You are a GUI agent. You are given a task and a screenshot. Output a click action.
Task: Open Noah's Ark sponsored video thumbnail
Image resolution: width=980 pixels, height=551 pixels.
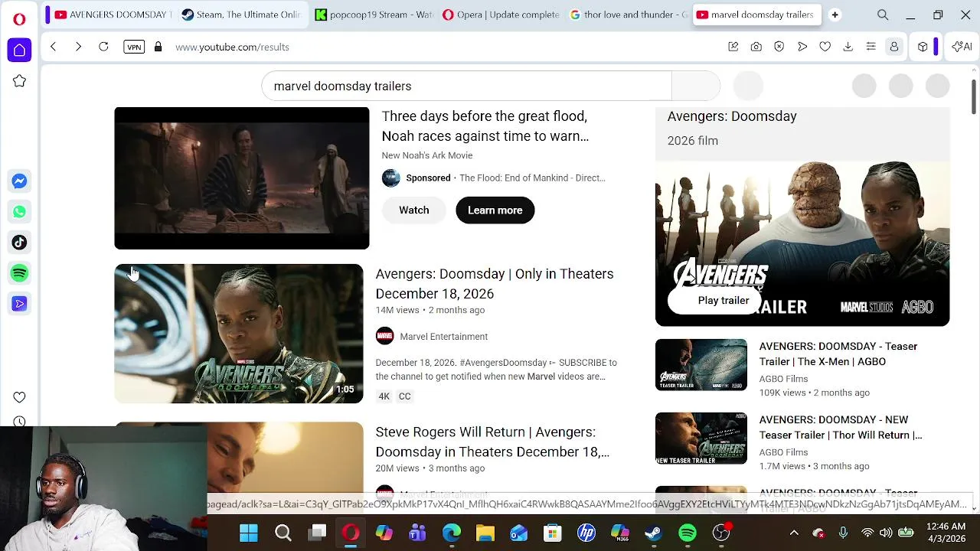[x=242, y=178]
